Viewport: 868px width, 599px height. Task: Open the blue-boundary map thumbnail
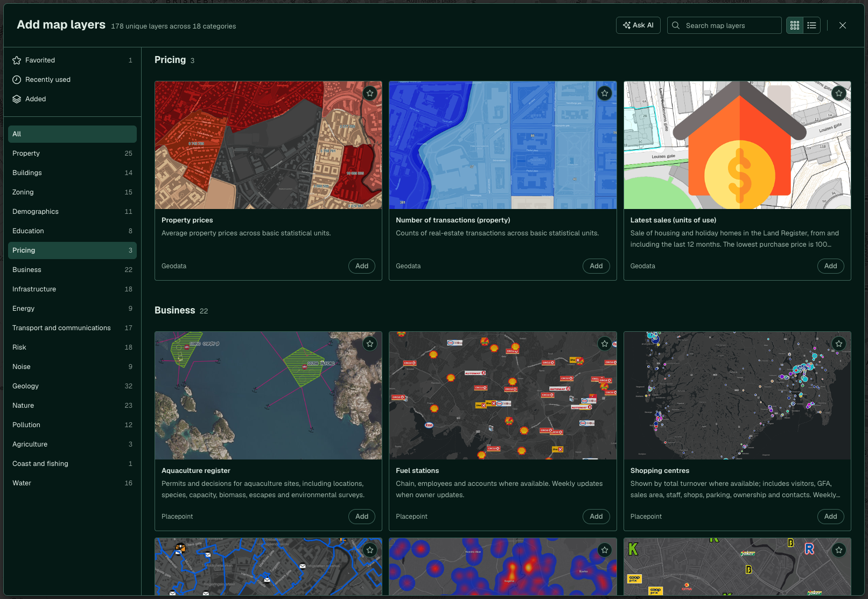(268, 567)
